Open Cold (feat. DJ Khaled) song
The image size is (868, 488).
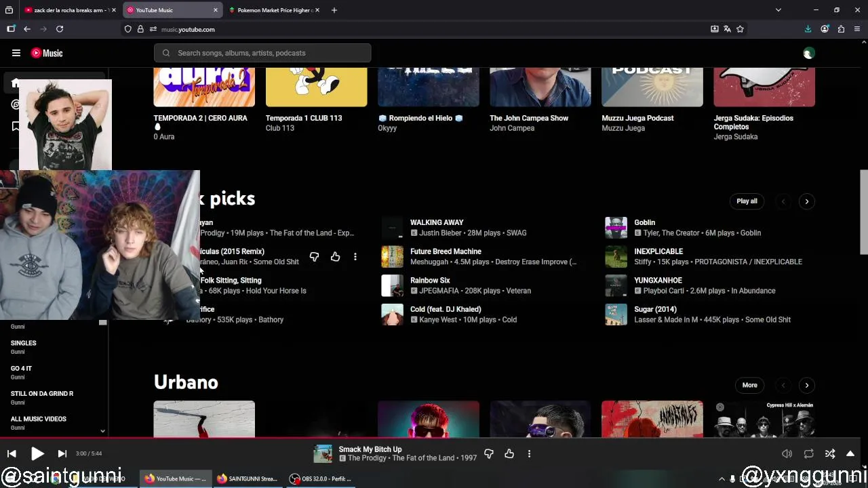coord(446,309)
